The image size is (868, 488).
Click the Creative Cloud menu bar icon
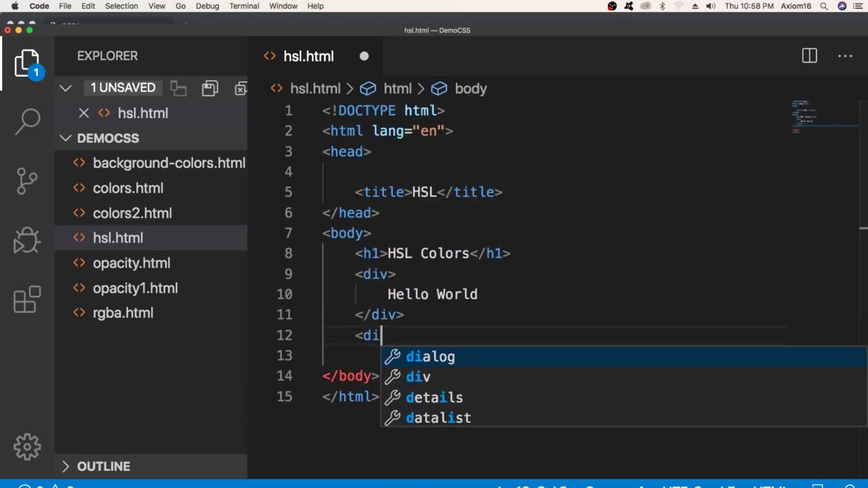click(x=646, y=6)
